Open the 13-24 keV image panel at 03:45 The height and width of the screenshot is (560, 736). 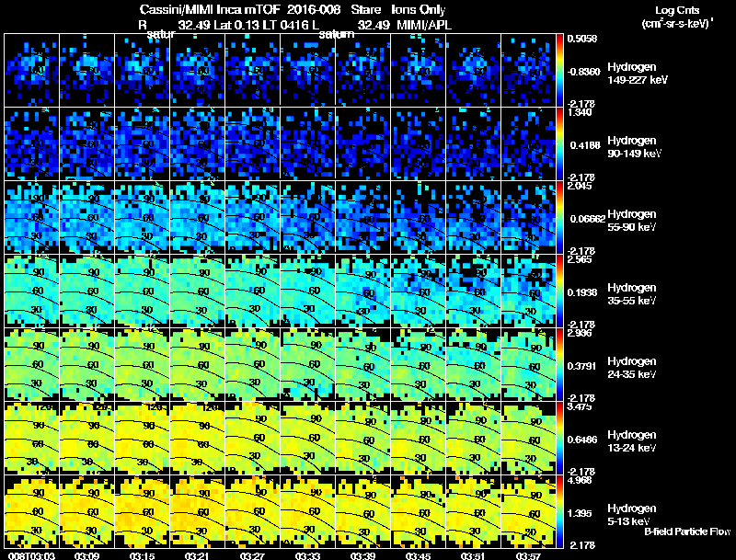click(x=419, y=438)
